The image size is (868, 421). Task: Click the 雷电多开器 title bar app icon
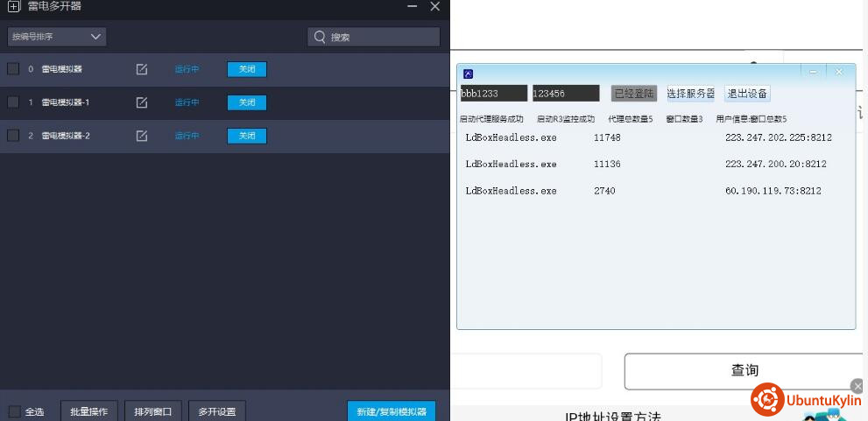pyautogui.click(x=13, y=6)
